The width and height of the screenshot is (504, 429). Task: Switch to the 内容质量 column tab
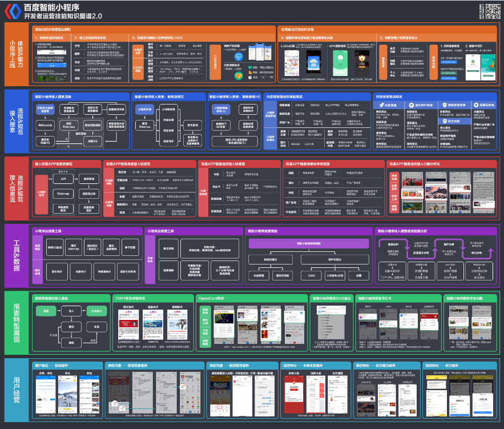(x=389, y=105)
